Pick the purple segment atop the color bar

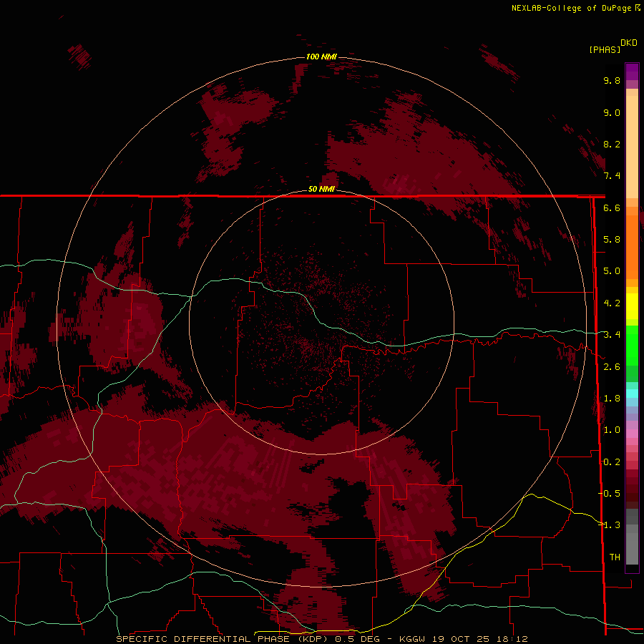(x=632, y=72)
